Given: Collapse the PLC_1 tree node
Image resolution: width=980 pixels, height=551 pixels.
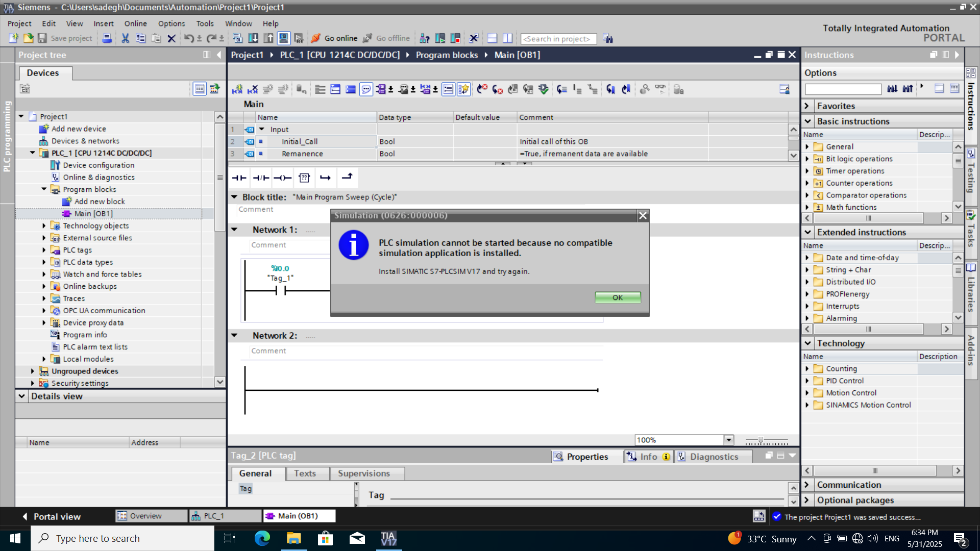Looking at the screenshot, I should tap(33, 153).
